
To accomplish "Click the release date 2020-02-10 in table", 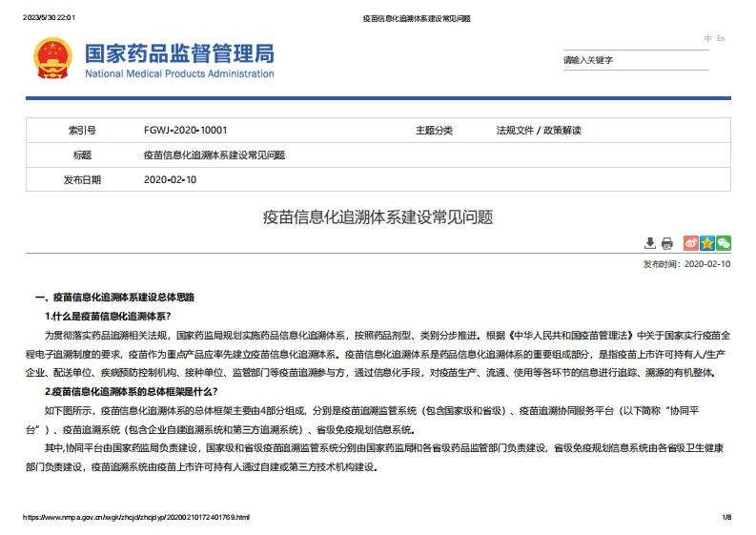I will (x=170, y=179).
